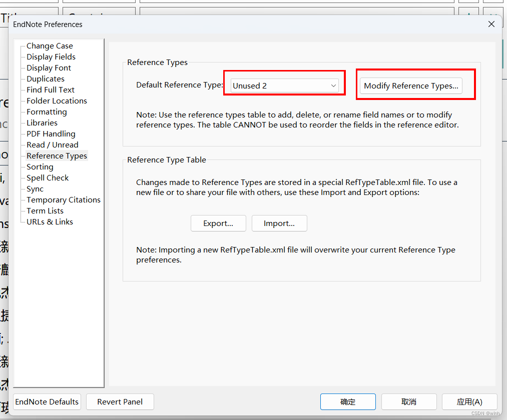507x420 pixels.
Task: Open the Term Lists preferences panel
Action: [45, 210]
